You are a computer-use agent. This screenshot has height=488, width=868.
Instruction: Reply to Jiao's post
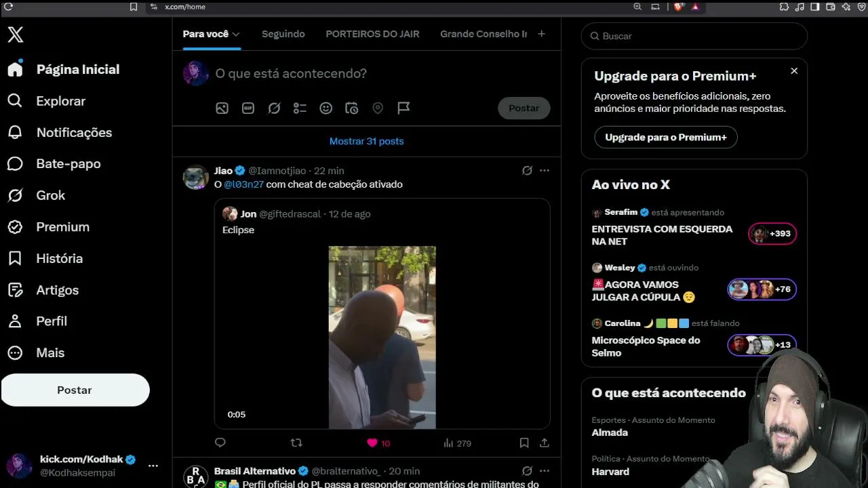(x=220, y=443)
